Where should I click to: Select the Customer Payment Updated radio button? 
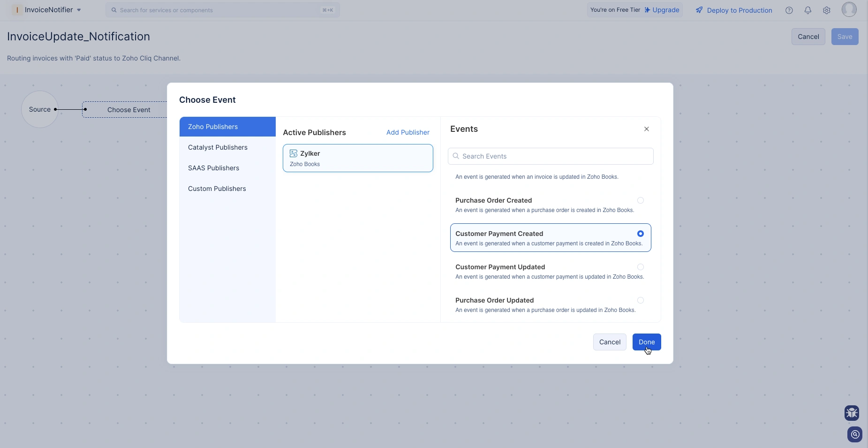pos(641,267)
